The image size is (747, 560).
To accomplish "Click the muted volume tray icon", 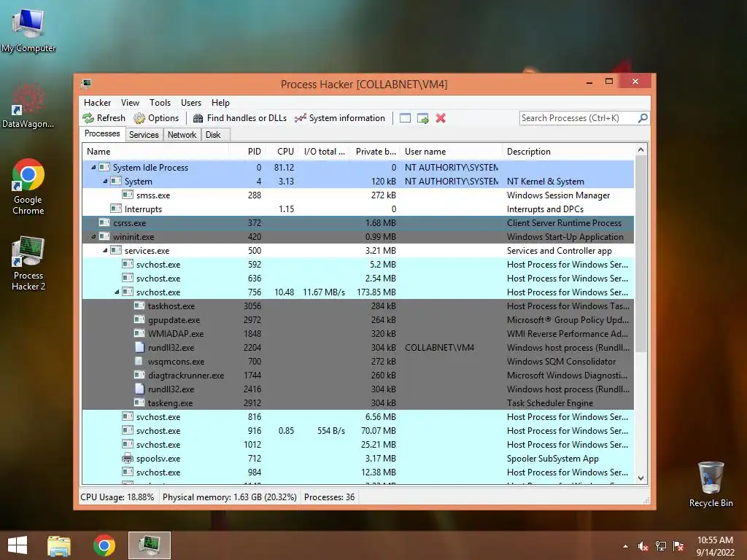I will [643, 546].
